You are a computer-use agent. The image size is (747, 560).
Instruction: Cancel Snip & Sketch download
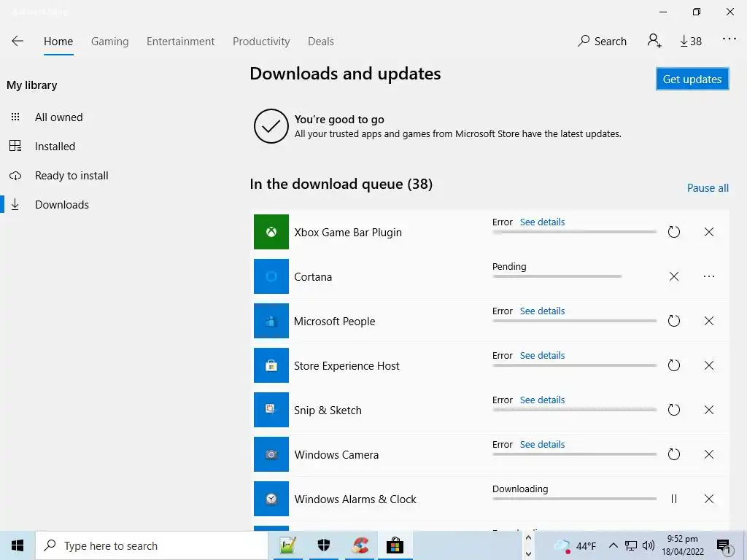coord(709,410)
